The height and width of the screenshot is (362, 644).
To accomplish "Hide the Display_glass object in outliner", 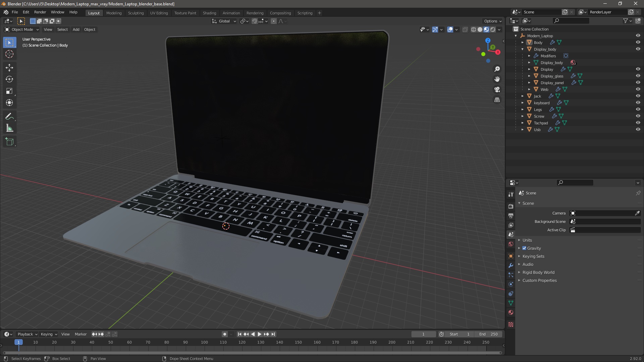I will coord(638,76).
